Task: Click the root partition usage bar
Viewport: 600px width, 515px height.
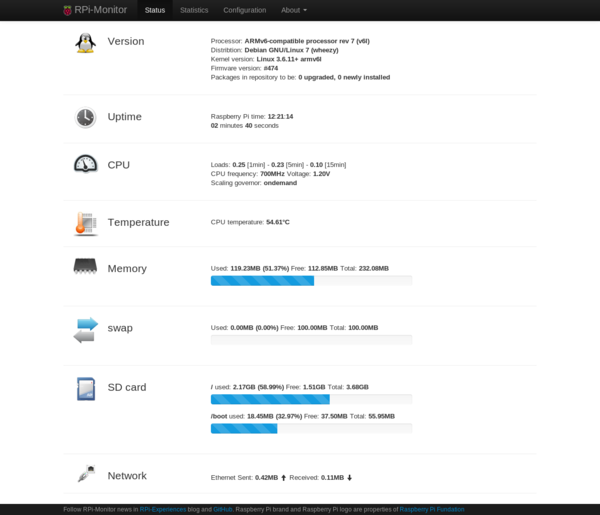Action: 311,399
